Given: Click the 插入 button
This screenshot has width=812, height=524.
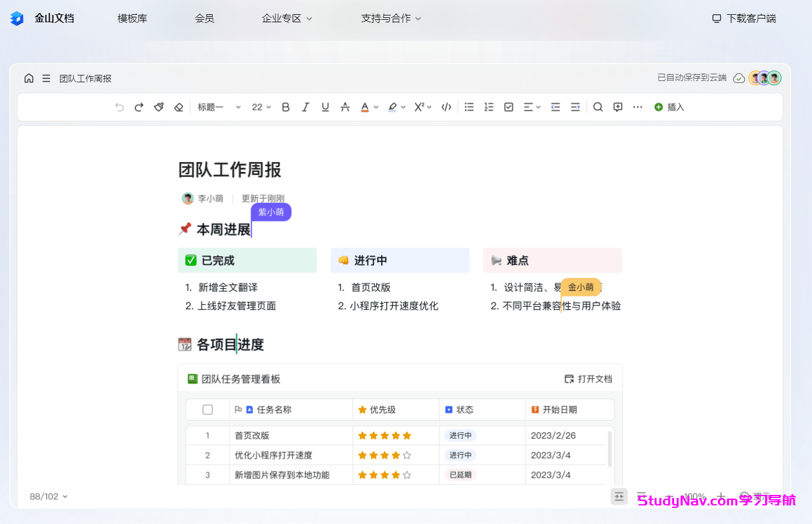Looking at the screenshot, I should 669,106.
